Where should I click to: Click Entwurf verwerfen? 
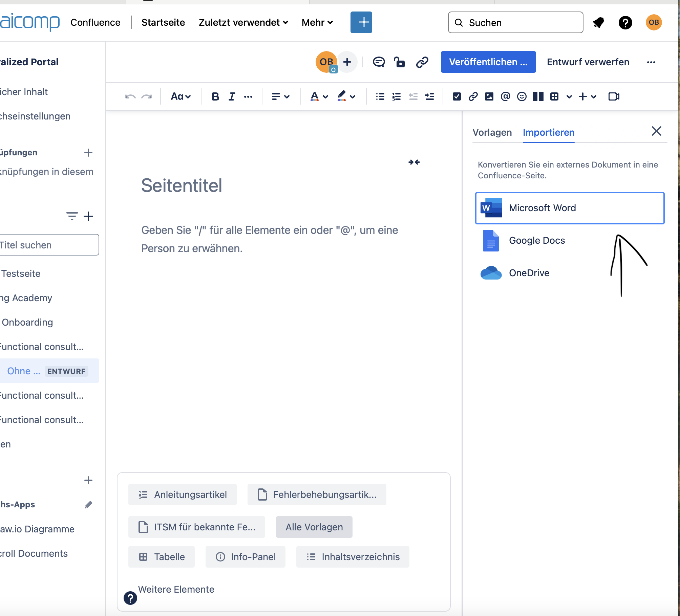click(588, 62)
